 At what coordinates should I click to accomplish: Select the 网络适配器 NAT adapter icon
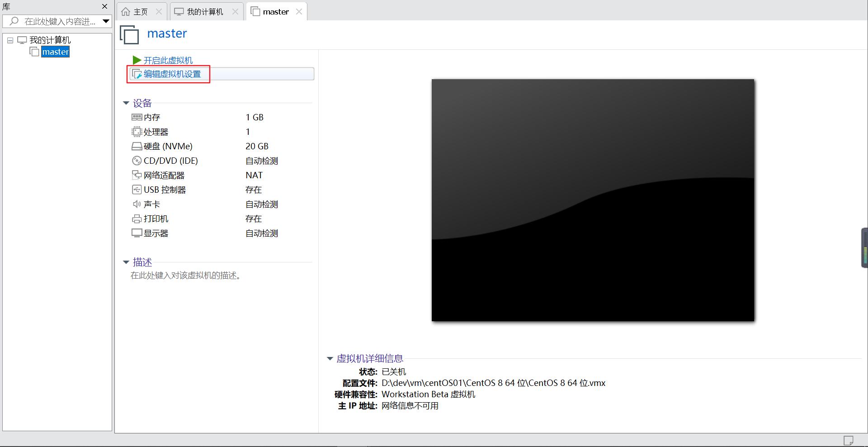pos(137,175)
